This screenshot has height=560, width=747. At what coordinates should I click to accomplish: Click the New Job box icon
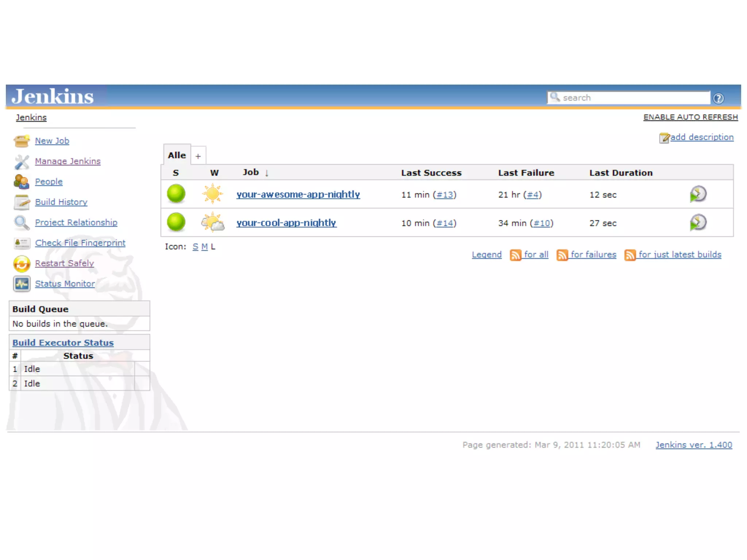point(22,141)
